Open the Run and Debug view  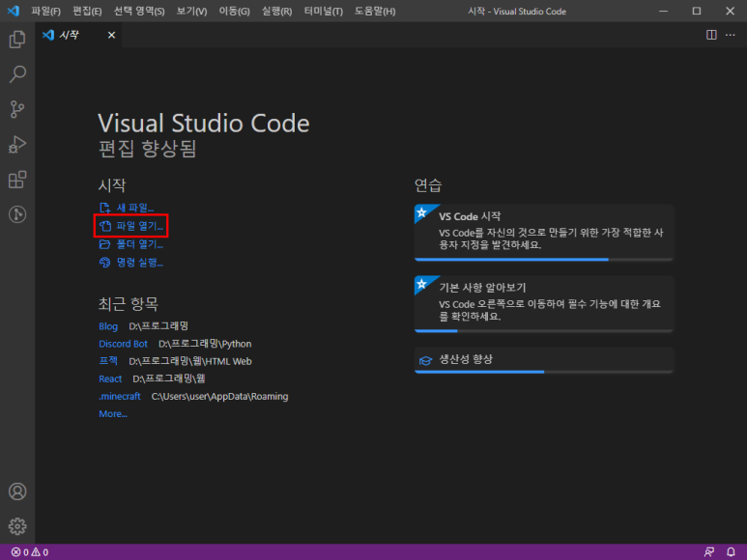tap(17, 145)
